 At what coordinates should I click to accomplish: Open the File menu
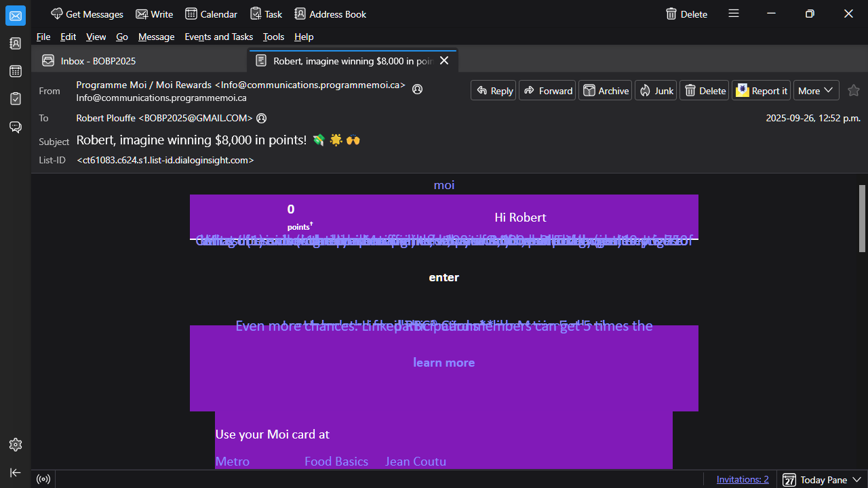coord(43,37)
